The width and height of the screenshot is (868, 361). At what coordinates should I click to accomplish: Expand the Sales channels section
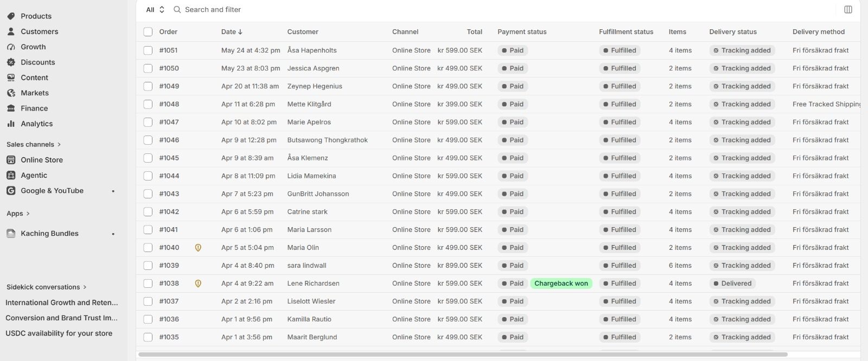coord(34,145)
